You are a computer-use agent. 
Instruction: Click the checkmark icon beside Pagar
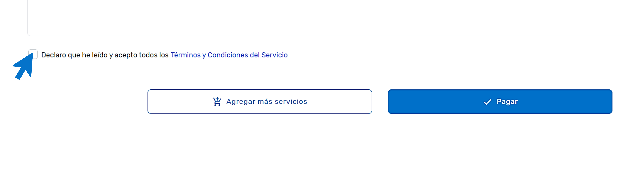click(488, 102)
